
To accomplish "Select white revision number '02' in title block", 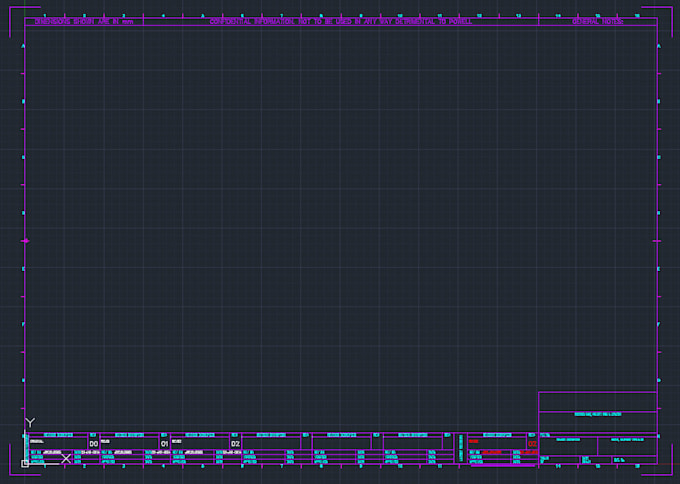I will pyautogui.click(x=235, y=444).
